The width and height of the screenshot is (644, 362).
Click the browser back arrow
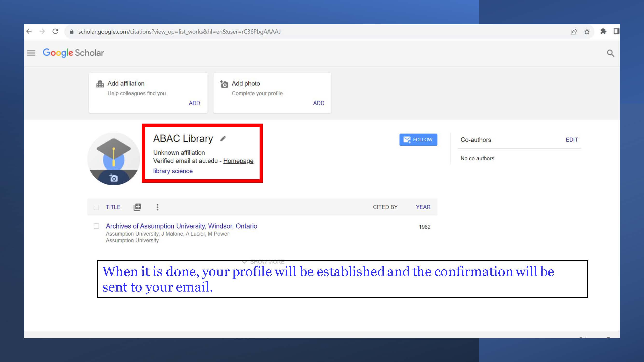tap(29, 31)
